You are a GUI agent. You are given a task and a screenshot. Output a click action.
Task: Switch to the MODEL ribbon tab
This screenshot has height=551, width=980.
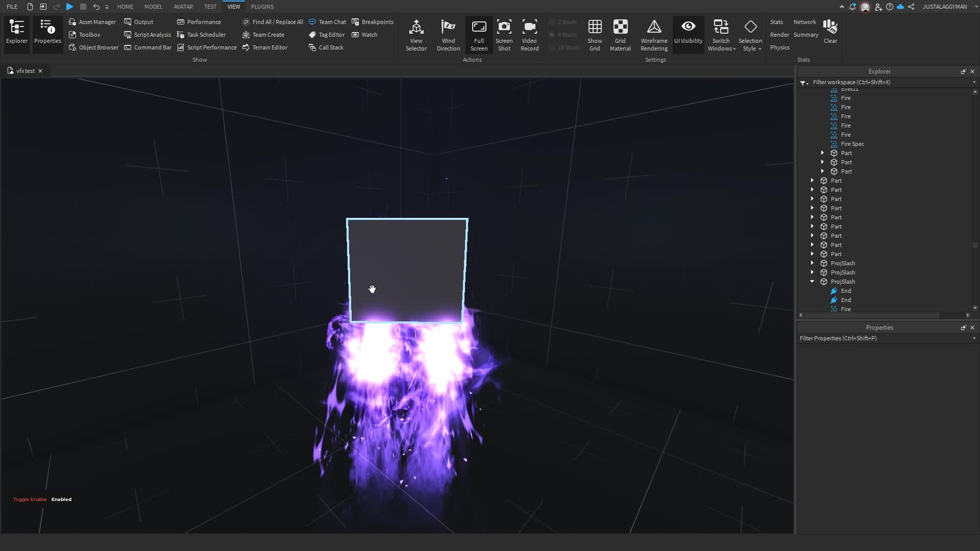click(x=153, y=7)
